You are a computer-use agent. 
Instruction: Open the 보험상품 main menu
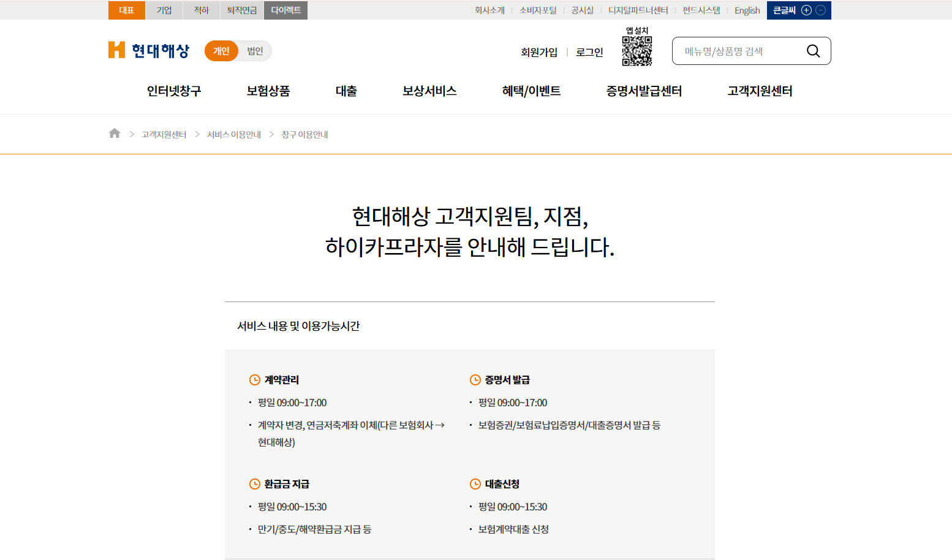click(268, 91)
